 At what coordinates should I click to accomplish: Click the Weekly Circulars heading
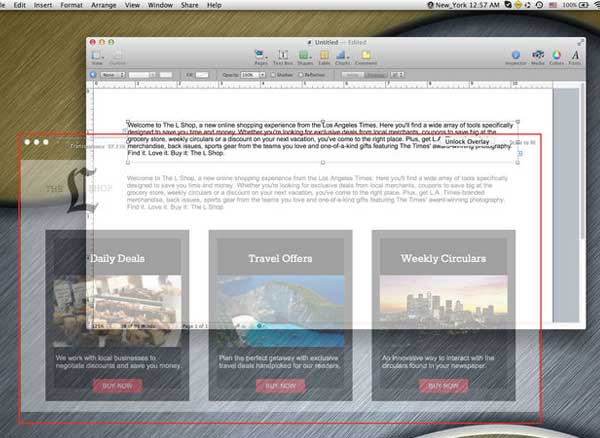coord(443,259)
